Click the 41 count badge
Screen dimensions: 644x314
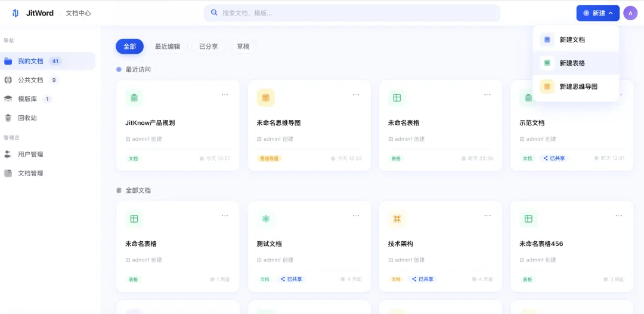point(55,61)
